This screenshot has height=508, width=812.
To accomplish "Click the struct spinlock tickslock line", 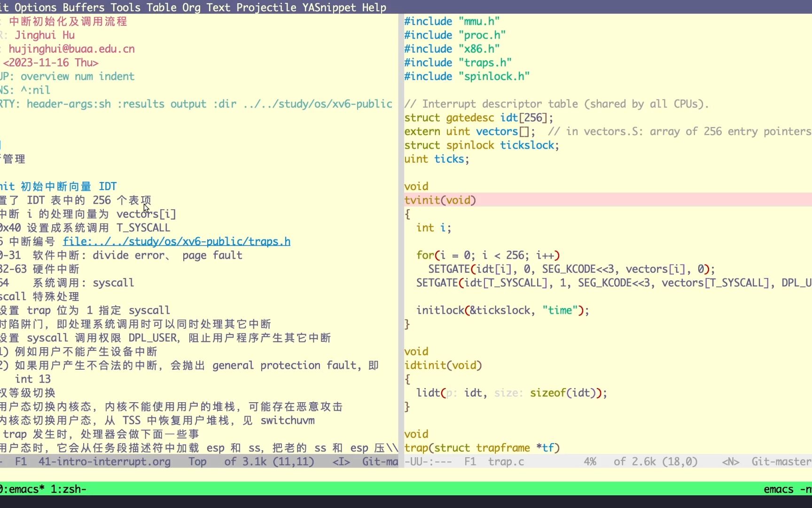I will pos(482,145).
